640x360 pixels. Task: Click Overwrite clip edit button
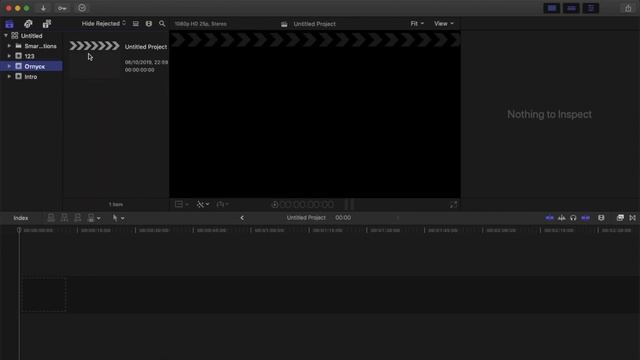(x=91, y=218)
